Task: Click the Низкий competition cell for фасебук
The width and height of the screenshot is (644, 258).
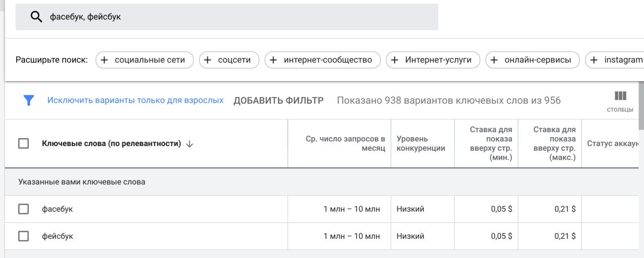Action: pos(410,209)
